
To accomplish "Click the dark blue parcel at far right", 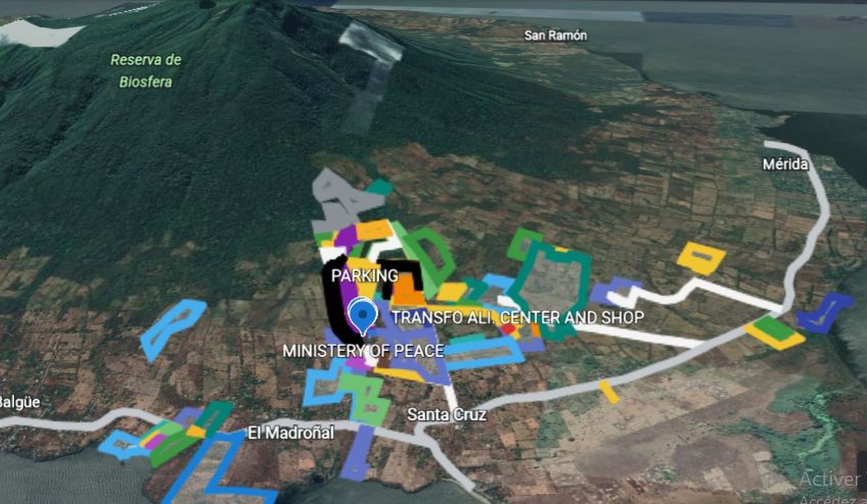I will point(824,313).
